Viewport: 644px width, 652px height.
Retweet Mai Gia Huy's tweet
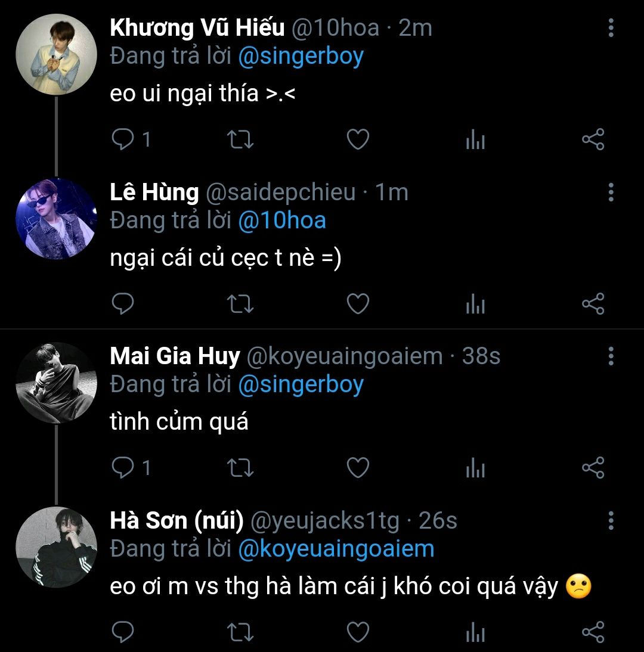[241, 468]
